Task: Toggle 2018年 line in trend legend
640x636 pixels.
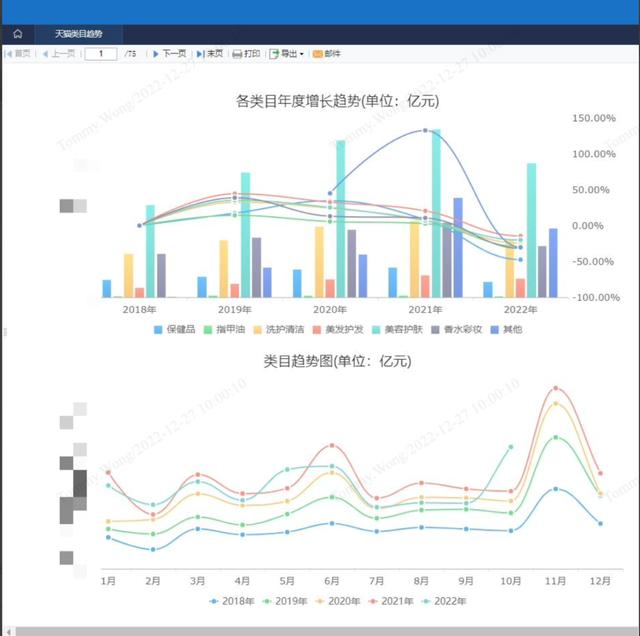Action: tap(232, 601)
